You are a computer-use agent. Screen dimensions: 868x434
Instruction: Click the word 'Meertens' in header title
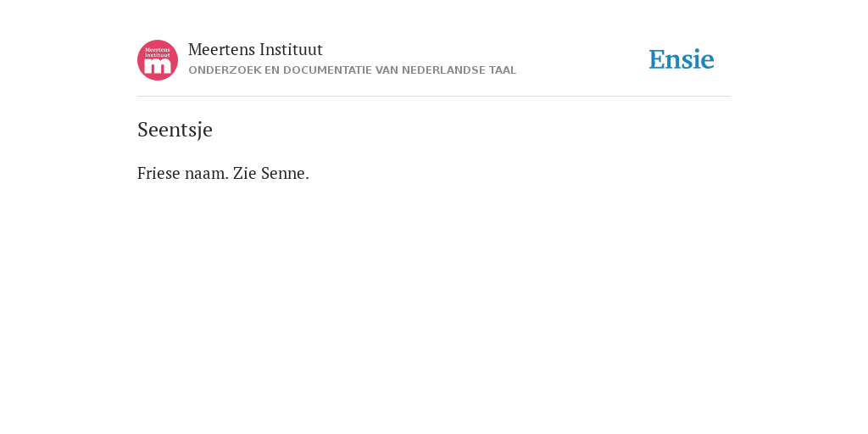point(221,50)
